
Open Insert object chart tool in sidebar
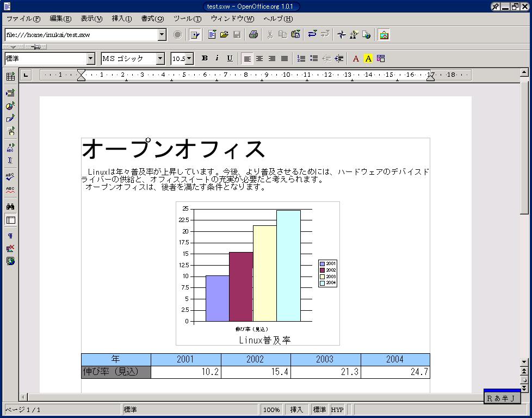(10, 106)
